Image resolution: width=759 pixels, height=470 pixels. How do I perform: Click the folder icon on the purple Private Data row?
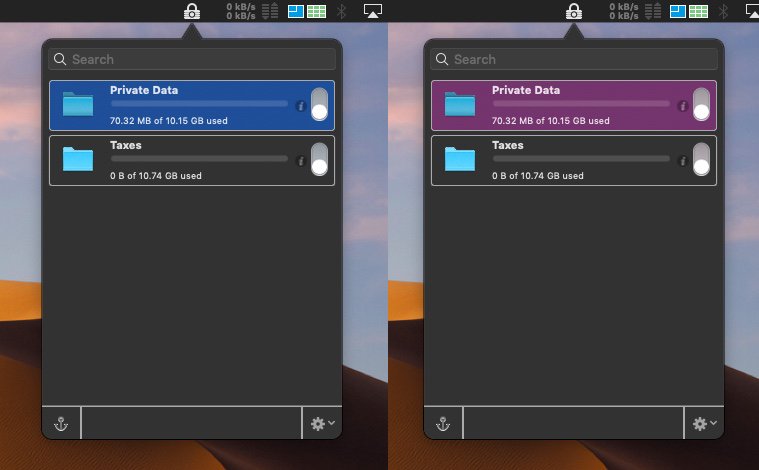(x=460, y=104)
